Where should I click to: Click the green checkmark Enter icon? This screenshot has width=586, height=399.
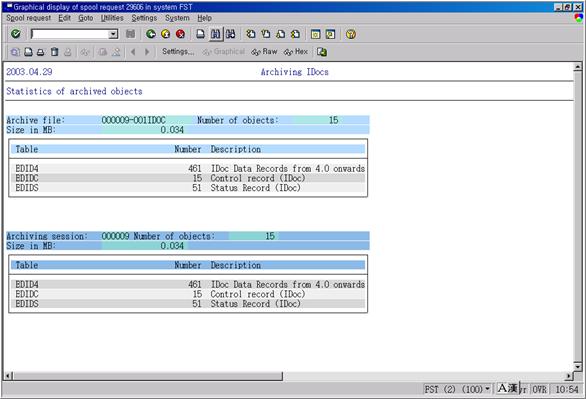(15, 34)
